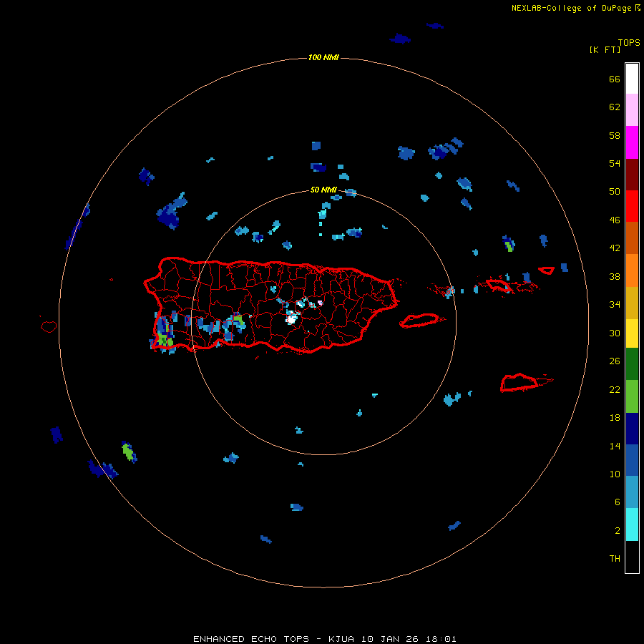Click the navy 14 kft legend swatch
The width and height of the screenshot is (644, 644).
(632, 429)
